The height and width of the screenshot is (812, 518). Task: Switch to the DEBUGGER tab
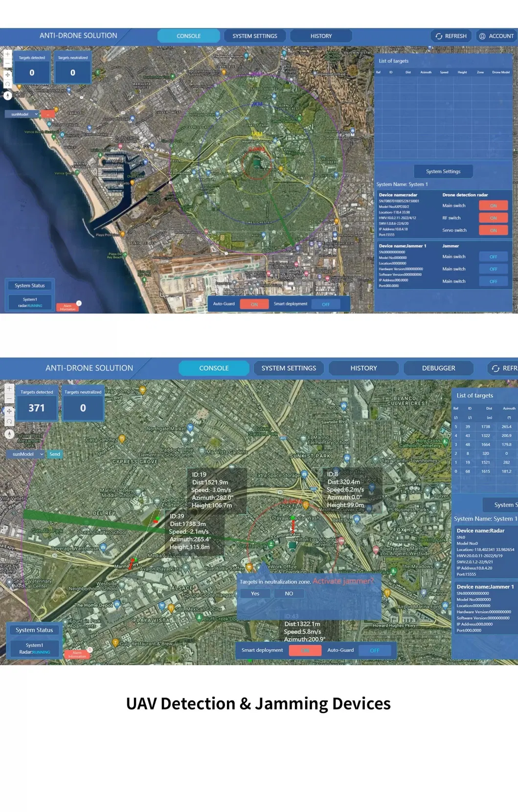(x=438, y=368)
